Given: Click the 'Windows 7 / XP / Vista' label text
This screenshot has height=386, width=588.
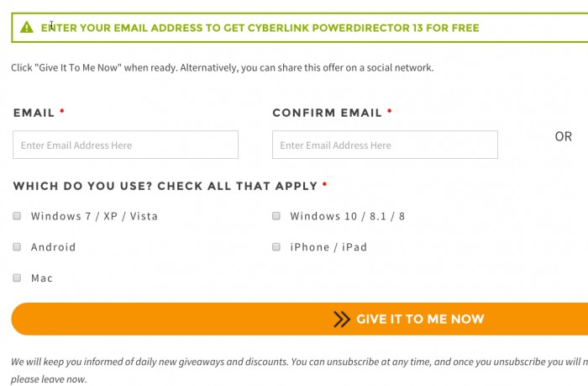Looking at the screenshot, I should tap(94, 216).
